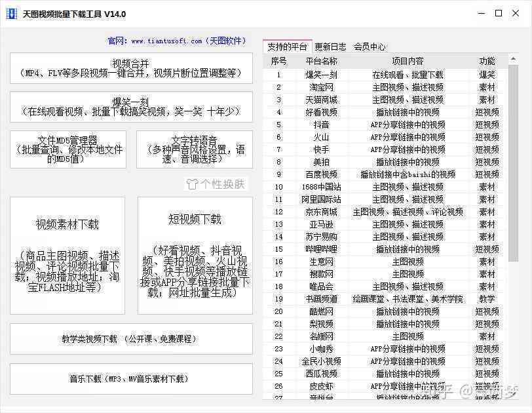Click the shirt icon beside 个性换肤
Image resolution: width=532 pixels, height=413 pixels.
click(192, 184)
